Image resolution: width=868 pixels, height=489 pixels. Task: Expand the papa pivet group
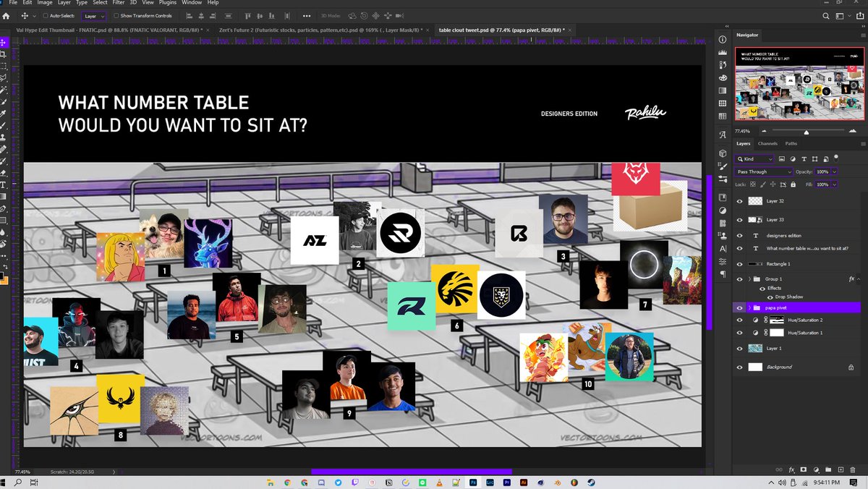(749, 307)
